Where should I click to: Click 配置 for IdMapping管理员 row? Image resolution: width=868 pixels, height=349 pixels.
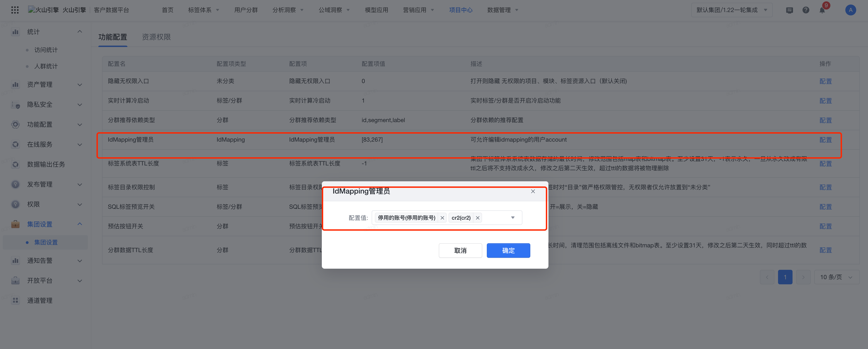[x=826, y=140]
